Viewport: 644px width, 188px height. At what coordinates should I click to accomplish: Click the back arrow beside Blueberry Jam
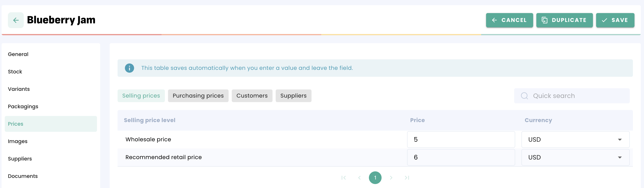[16, 20]
